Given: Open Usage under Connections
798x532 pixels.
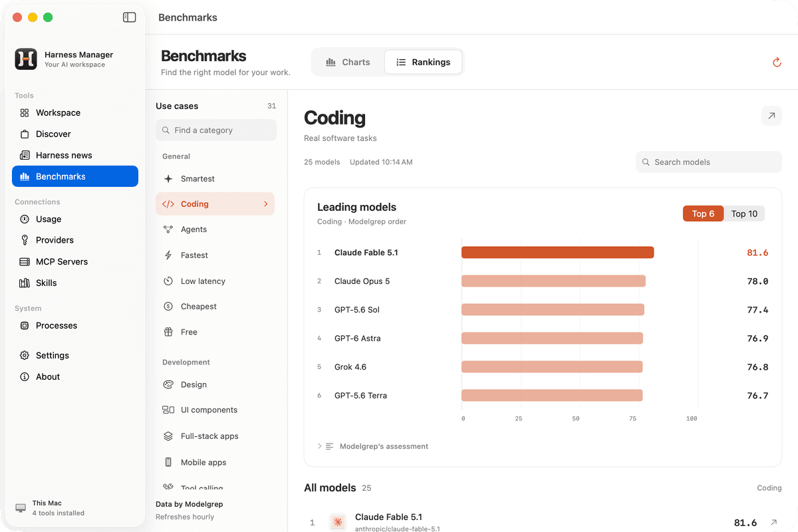Looking at the screenshot, I should point(75,219).
